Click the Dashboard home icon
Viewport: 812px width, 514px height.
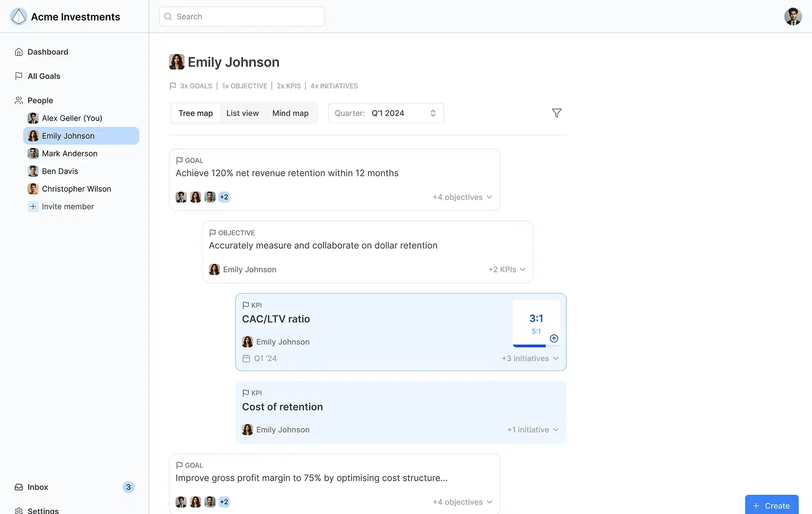click(x=18, y=52)
